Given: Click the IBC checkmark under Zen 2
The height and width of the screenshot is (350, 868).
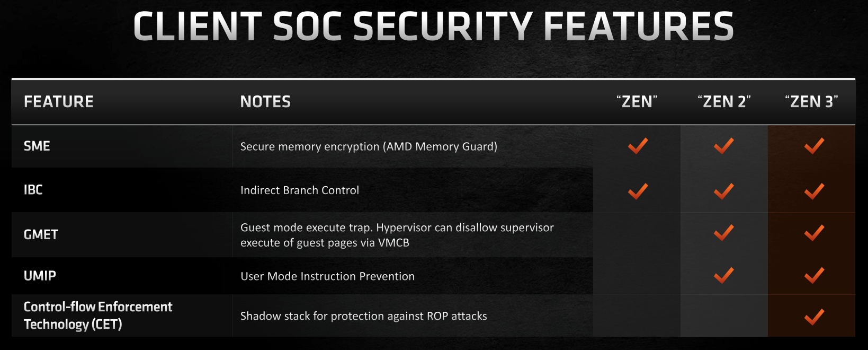Looking at the screenshot, I should click(723, 191).
